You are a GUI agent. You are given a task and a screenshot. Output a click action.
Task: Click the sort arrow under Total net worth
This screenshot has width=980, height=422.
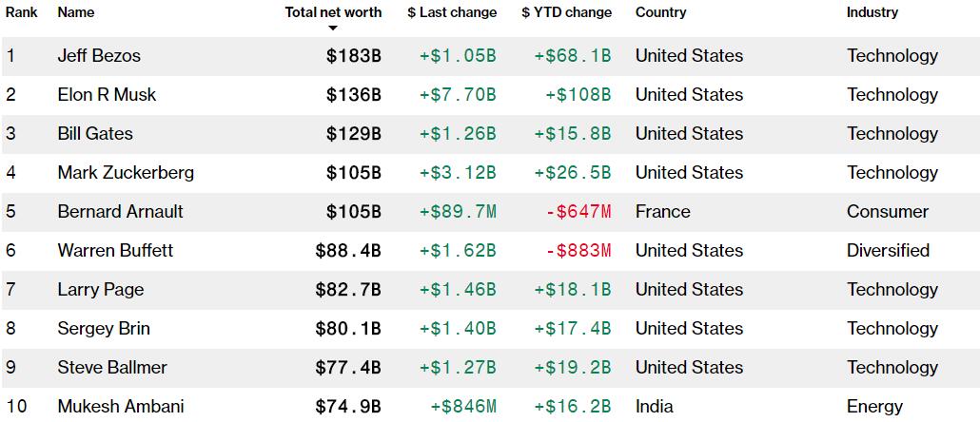click(x=333, y=29)
